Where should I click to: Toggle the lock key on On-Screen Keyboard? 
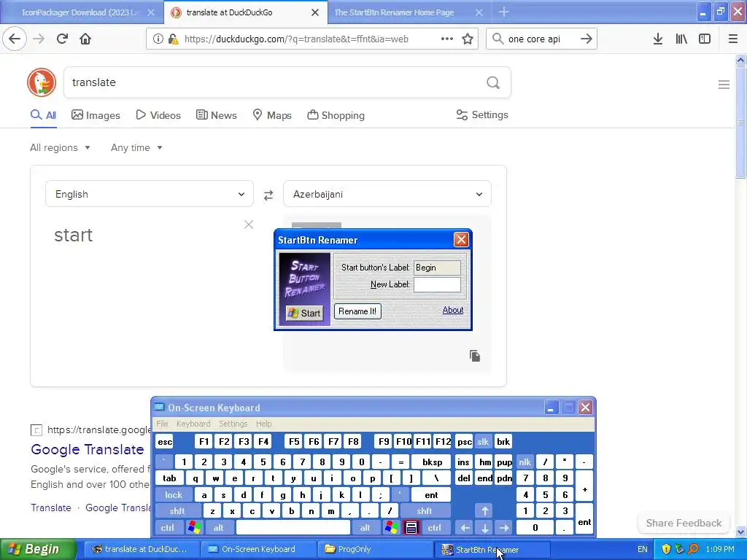(174, 495)
